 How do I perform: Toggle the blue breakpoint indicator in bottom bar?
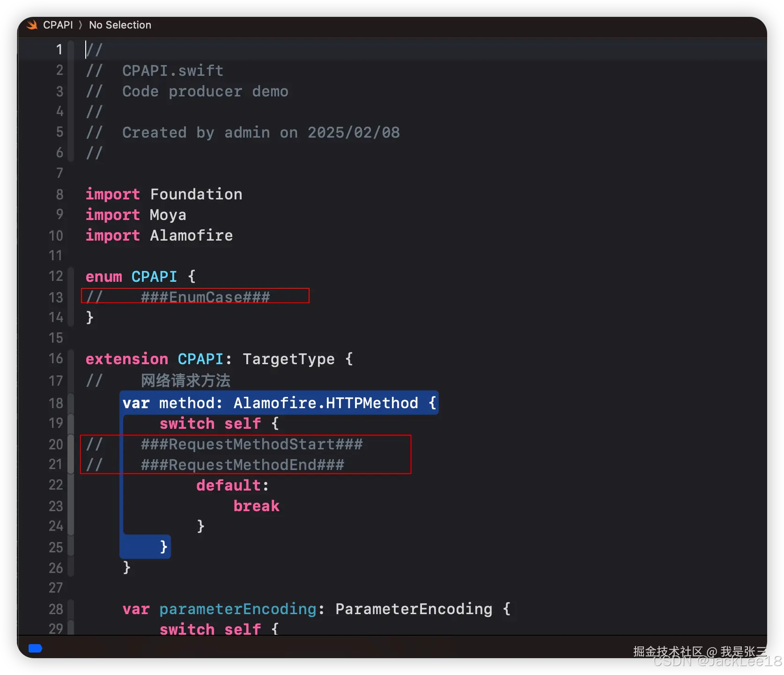tap(35, 648)
